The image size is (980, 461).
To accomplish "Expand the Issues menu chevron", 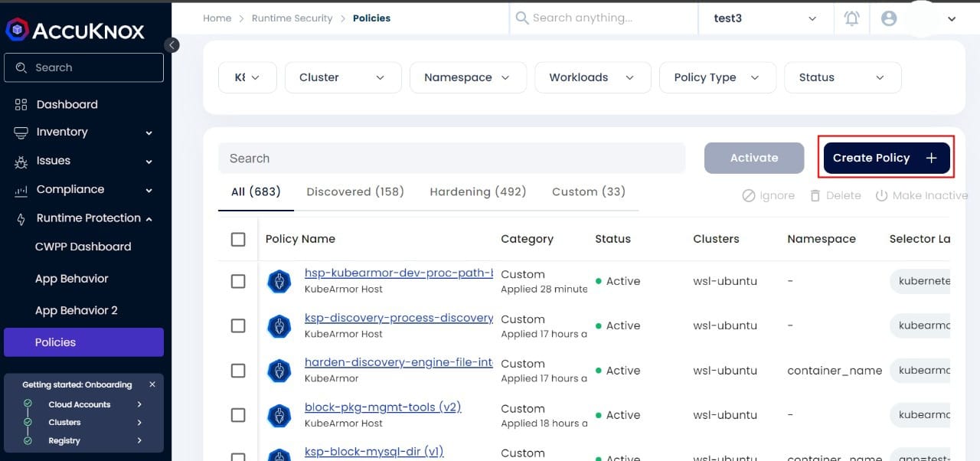I will click(x=149, y=162).
